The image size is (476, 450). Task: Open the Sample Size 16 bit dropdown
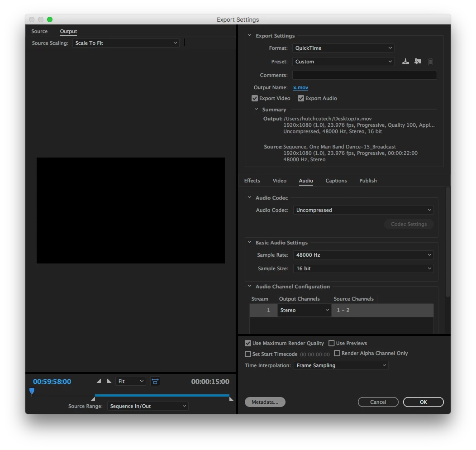pos(363,268)
